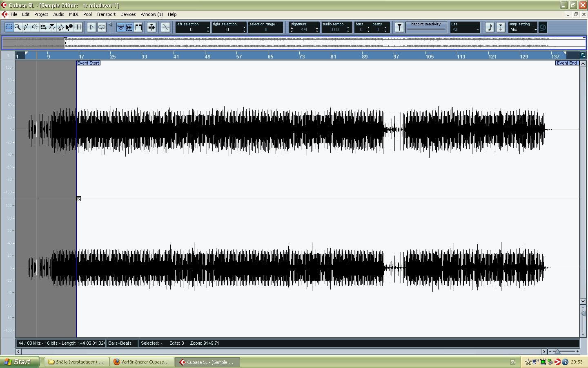Toggle the Loop audition button
The height and width of the screenshot is (368, 588).
click(x=102, y=27)
